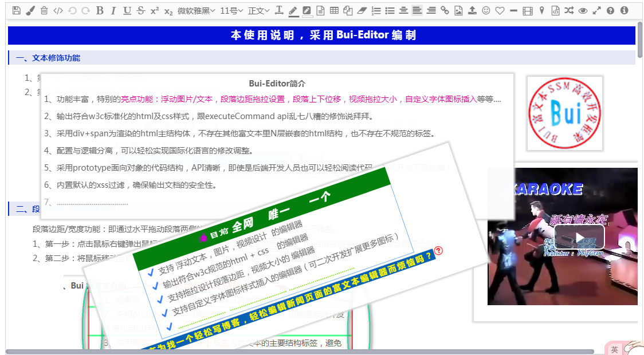This screenshot has width=644, height=355.
Task: Click the document page icon
Action: pyautogui.click(x=321, y=11)
